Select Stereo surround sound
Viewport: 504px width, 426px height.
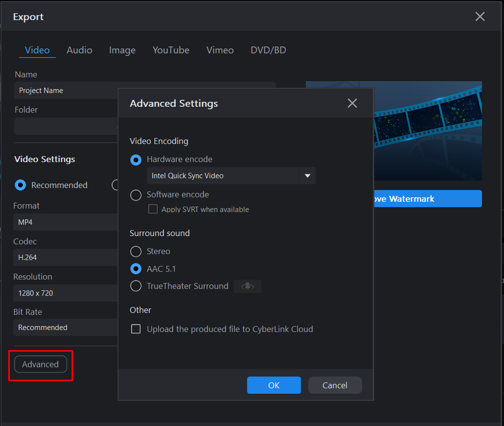click(x=136, y=251)
